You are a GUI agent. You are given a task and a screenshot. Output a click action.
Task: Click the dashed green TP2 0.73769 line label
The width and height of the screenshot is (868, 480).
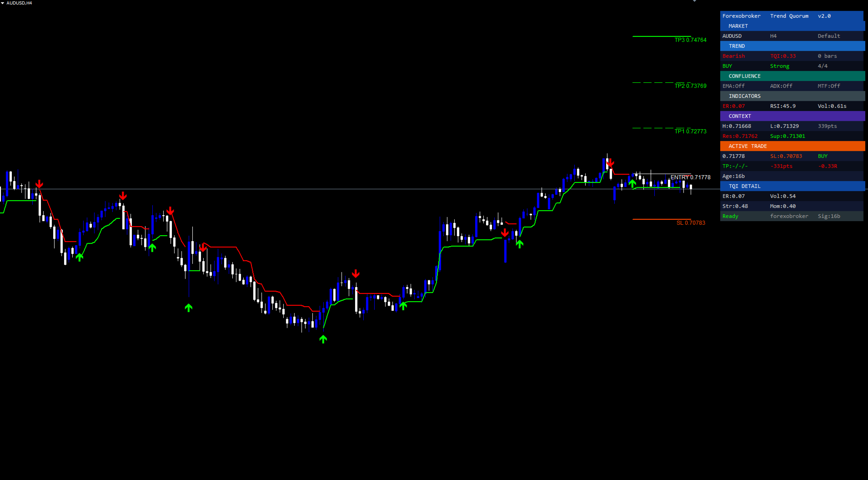tap(690, 86)
